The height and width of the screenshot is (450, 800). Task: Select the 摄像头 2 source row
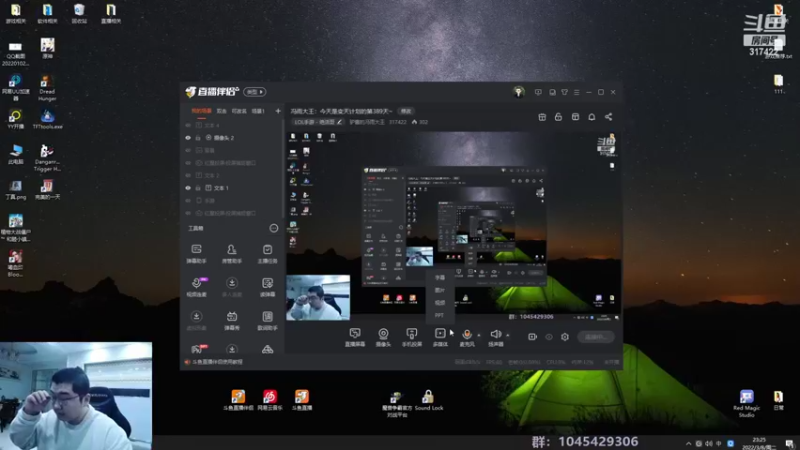point(232,138)
